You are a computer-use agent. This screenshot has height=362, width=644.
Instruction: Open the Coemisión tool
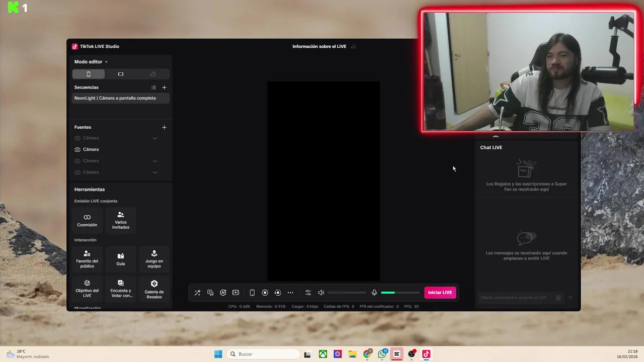click(x=87, y=221)
